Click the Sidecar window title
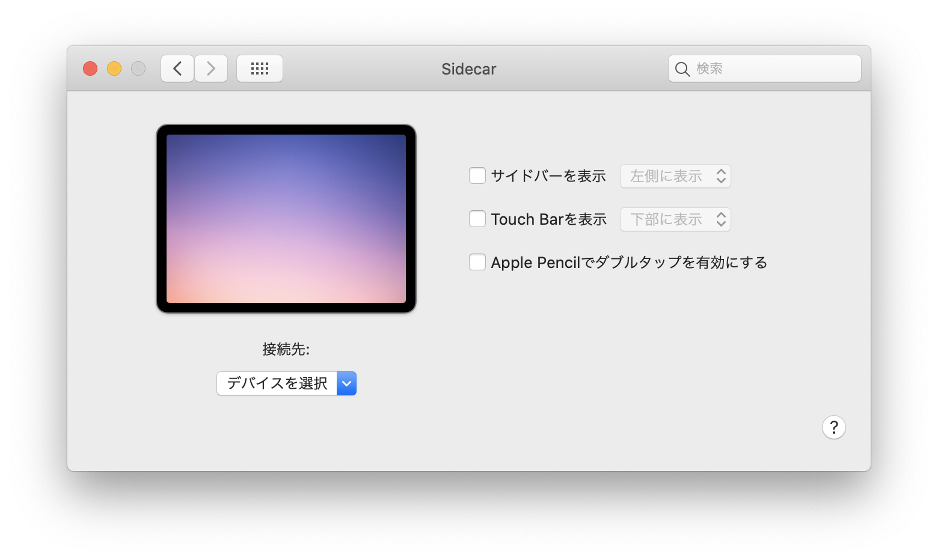Image resolution: width=938 pixels, height=560 pixels. 469,69
